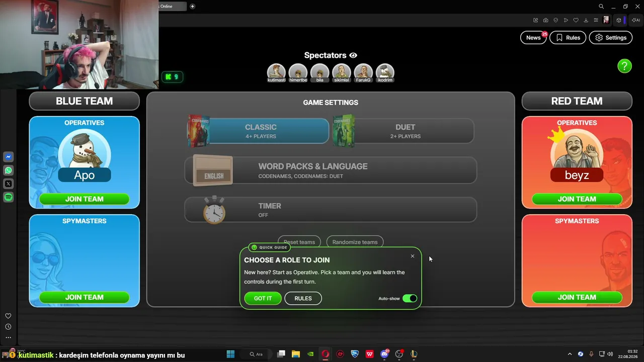Screen dimensions: 644x362
Task: Expand the system tray hidden icons chevron
Action: click(x=570, y=354)
